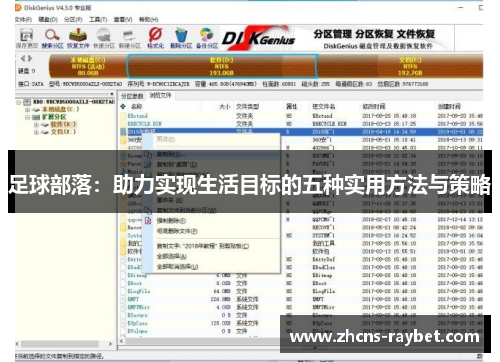This screenshot has width=500, height=362.
Task: Minimize the DiskGenius window
Action: 461,7
